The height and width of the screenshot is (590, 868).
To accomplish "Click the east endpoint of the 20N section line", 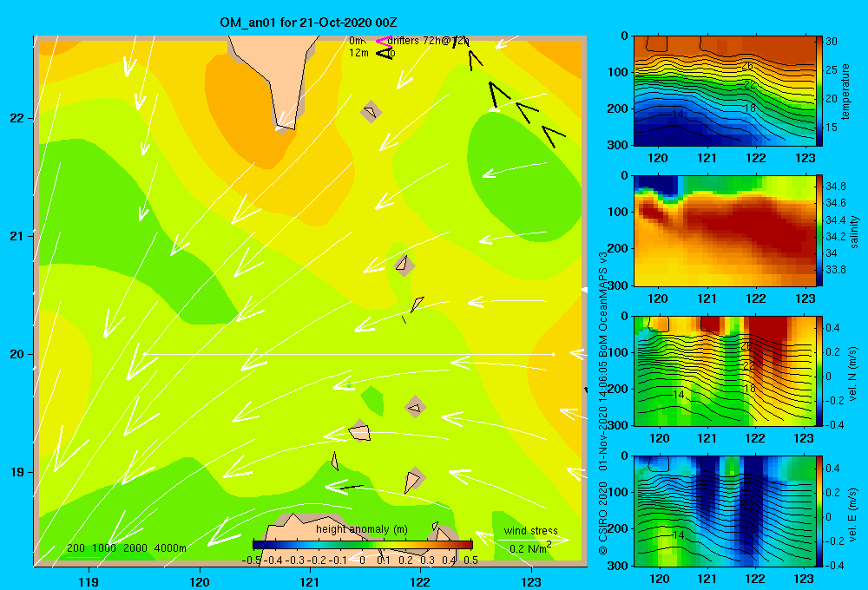I will coord(553,354).
